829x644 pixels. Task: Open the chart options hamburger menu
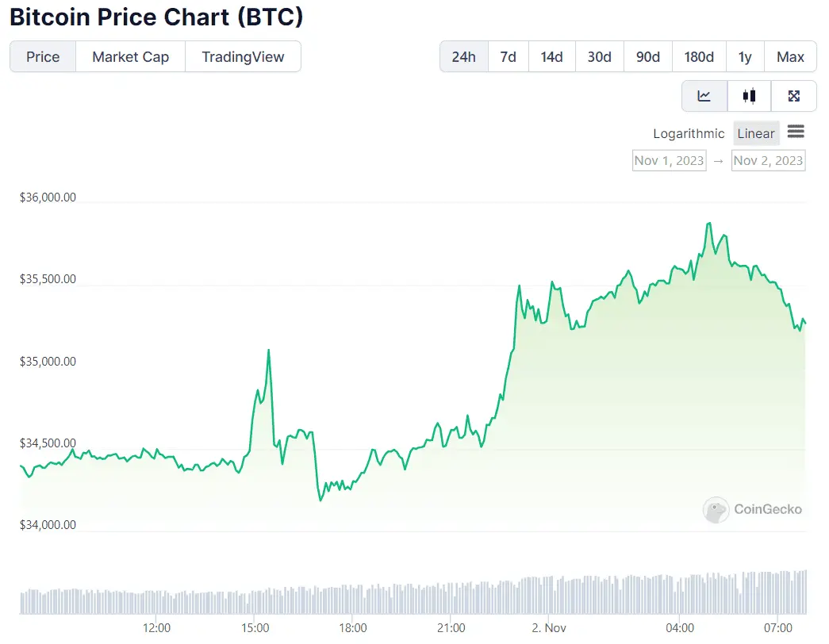coord(796,132)
